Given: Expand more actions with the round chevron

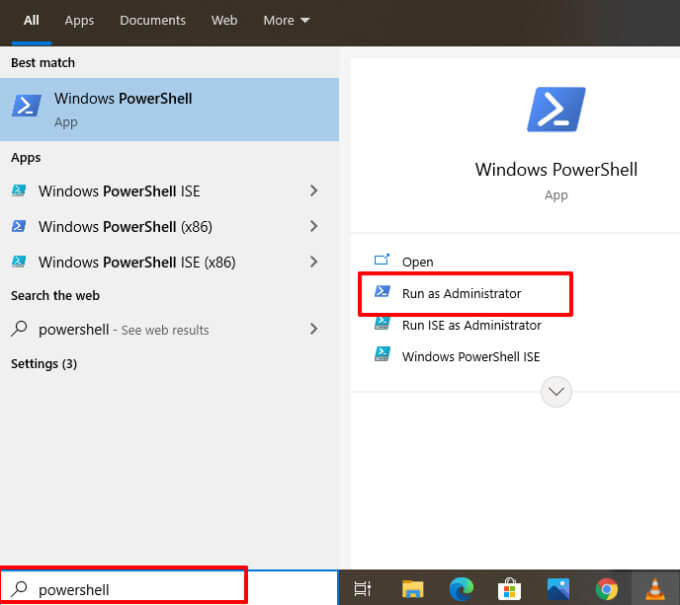Looking at the screenshot, I should [x=556, y=392].
